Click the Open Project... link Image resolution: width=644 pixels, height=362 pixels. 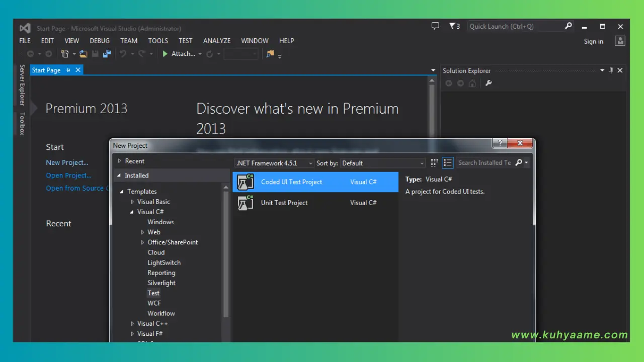point(68,175)
